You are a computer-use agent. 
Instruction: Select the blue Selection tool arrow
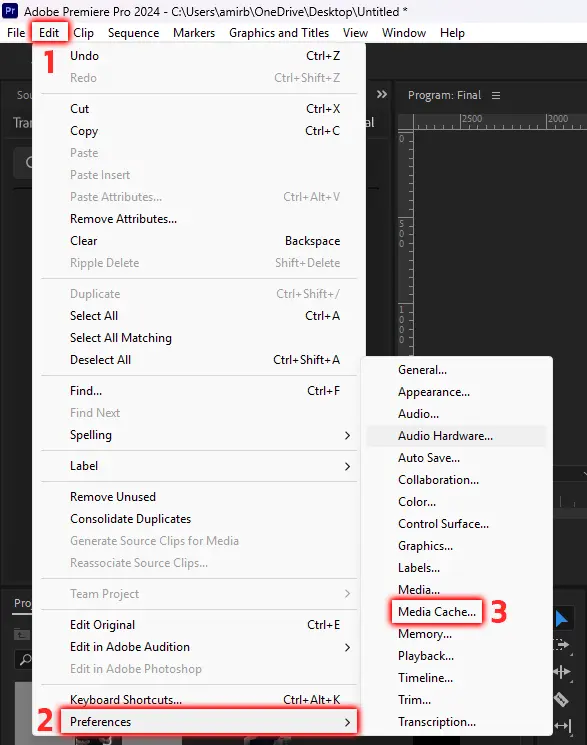[561, 619]
